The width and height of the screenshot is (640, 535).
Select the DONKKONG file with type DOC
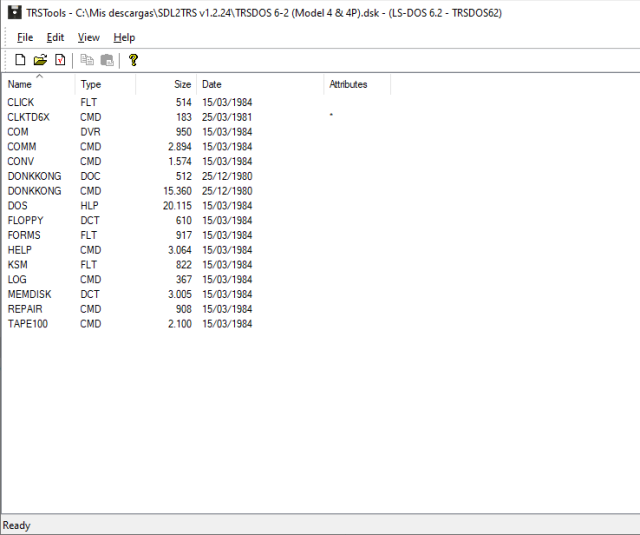coord(35,176)
